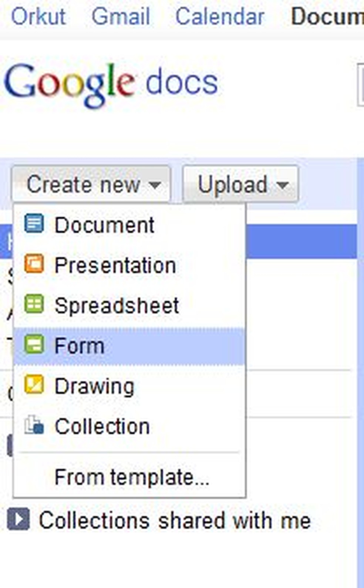Open the Calendar link
The image size is (364, 588).
click(220, 17)
